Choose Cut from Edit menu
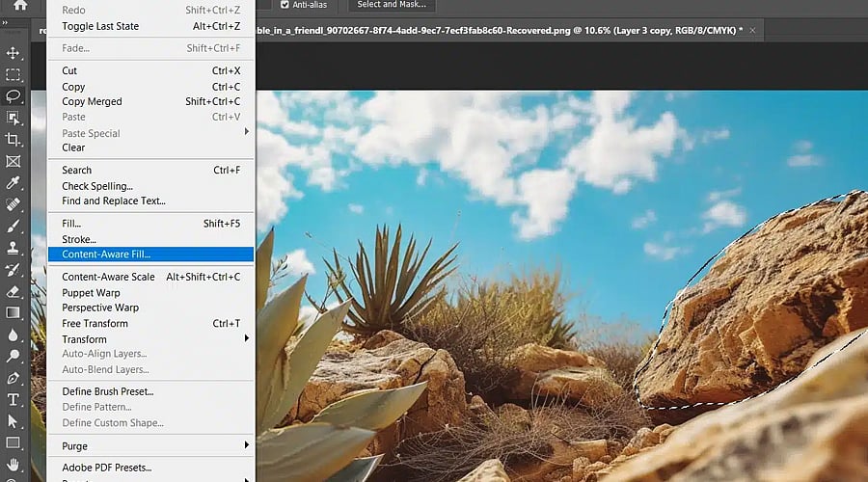The width and height of the screenshot is (868, 482). tap(150, 70)
